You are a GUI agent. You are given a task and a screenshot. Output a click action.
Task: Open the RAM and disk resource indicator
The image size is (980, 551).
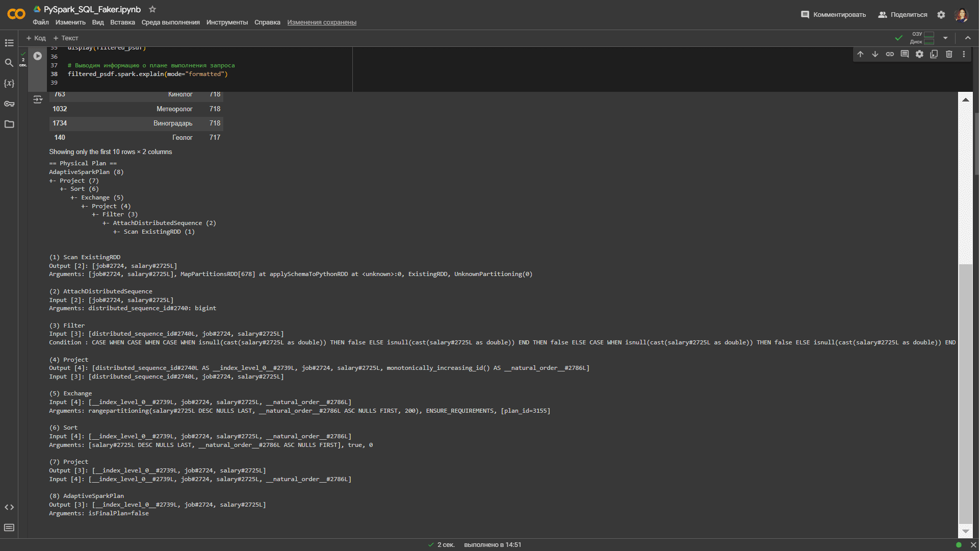pos(923,38)
